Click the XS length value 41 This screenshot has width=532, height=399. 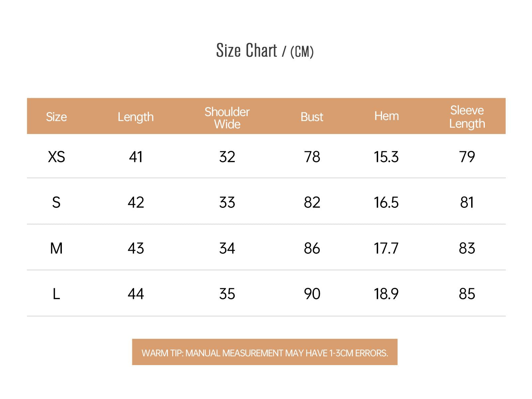click(x=136, y=157)
